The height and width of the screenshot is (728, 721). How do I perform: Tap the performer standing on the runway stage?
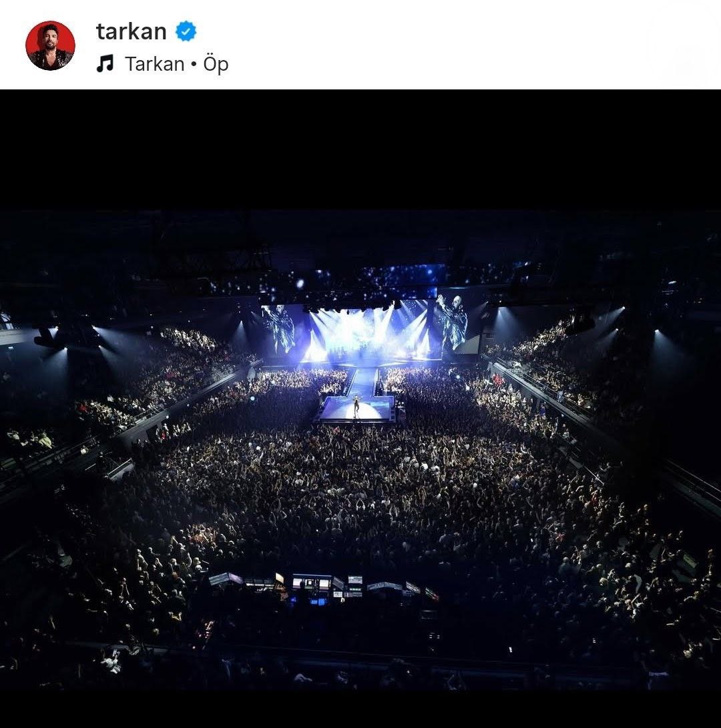[356, 405]
